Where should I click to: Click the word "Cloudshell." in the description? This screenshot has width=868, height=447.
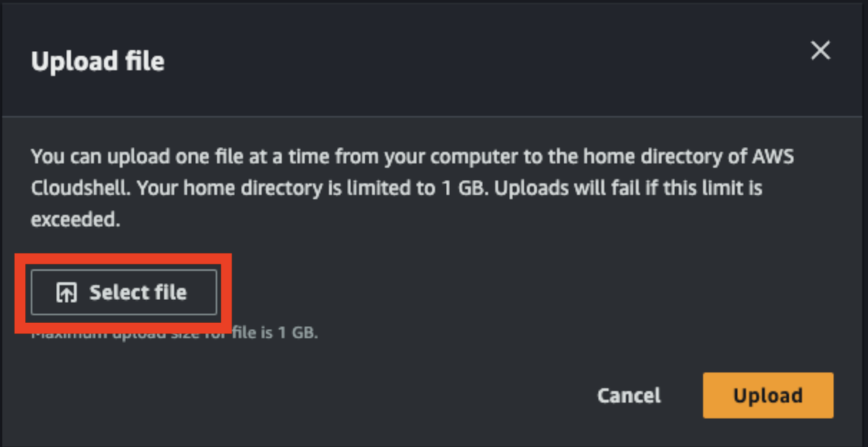[x=80, y=188]
